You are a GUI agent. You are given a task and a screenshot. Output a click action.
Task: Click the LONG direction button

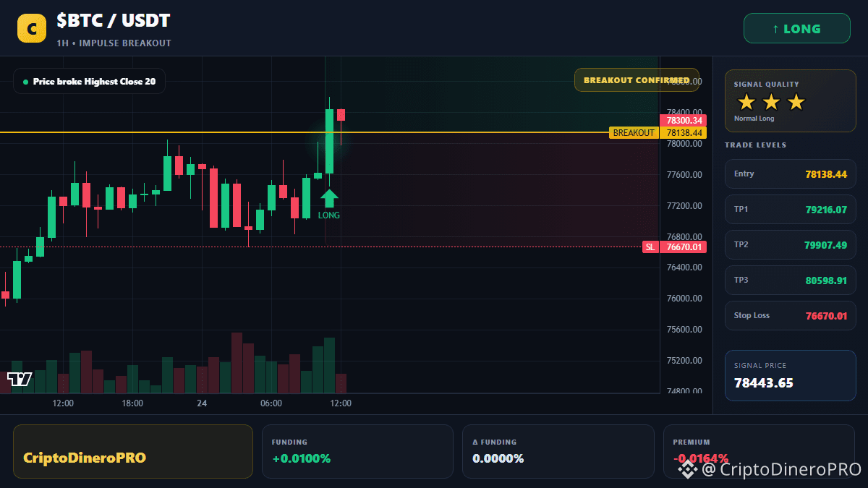point(797,29)
